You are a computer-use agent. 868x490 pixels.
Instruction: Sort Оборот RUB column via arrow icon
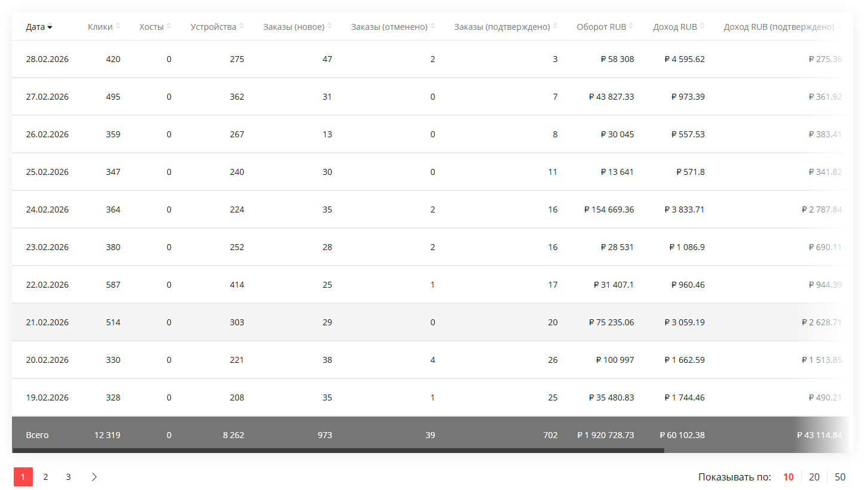pyautogui.click(x=632, y=26)
